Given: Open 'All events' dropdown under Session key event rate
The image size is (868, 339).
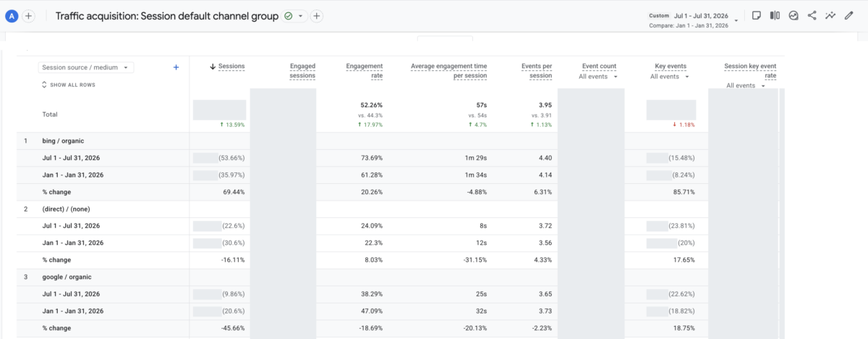Looking at the screenshot, I should pos(746,85).
